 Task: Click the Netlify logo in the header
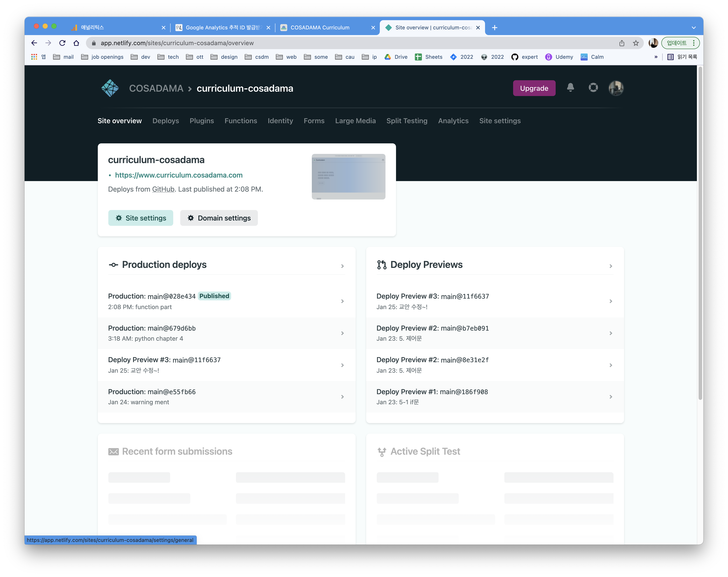110,88
